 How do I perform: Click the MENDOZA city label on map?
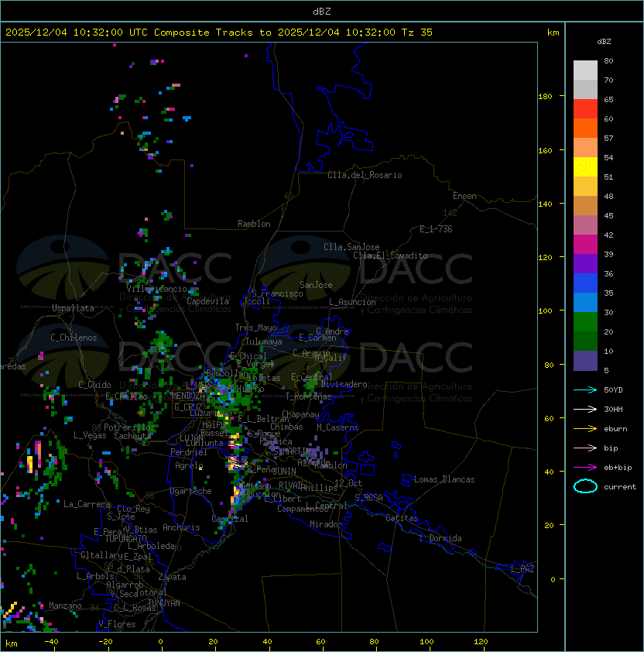pos(188,395)
